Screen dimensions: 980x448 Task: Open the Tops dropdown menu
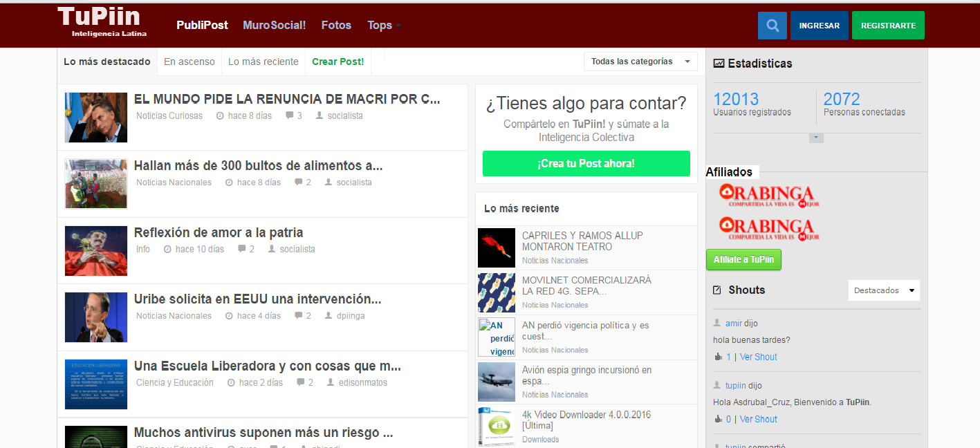[x=384, y=26]
